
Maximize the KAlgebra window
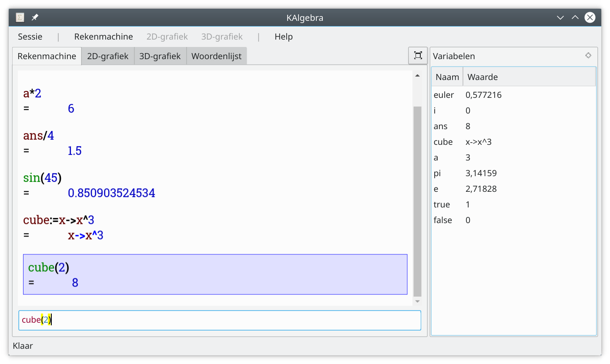click(x=575, y=17)
